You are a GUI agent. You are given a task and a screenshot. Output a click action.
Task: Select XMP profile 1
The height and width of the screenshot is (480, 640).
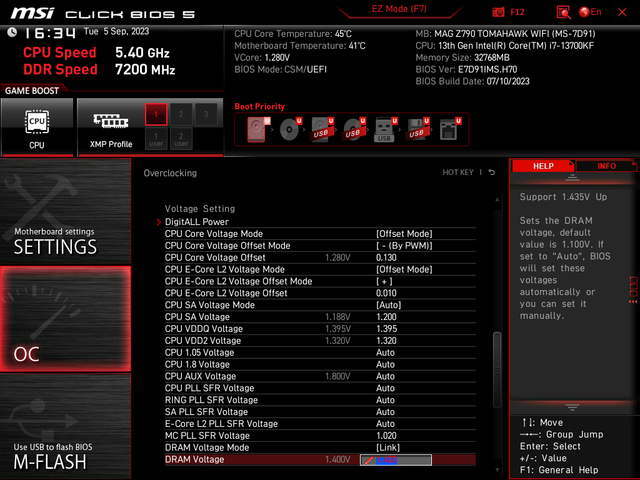point(156,114)
